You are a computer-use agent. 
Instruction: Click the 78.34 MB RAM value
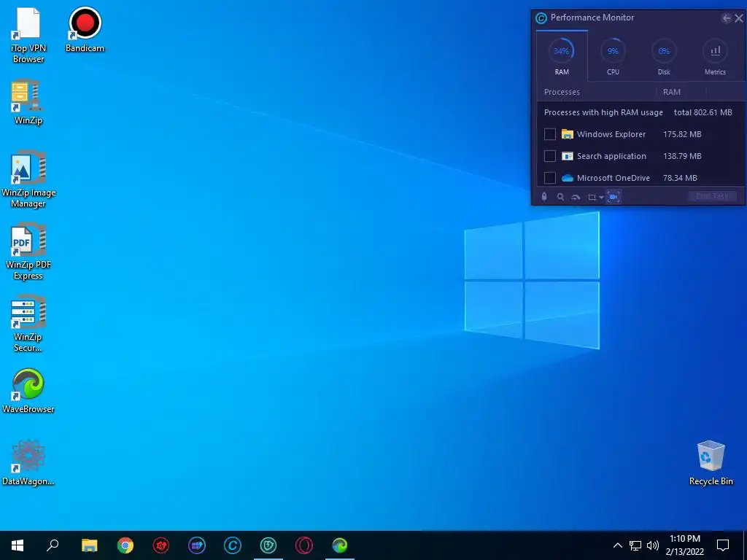[680, 178]
